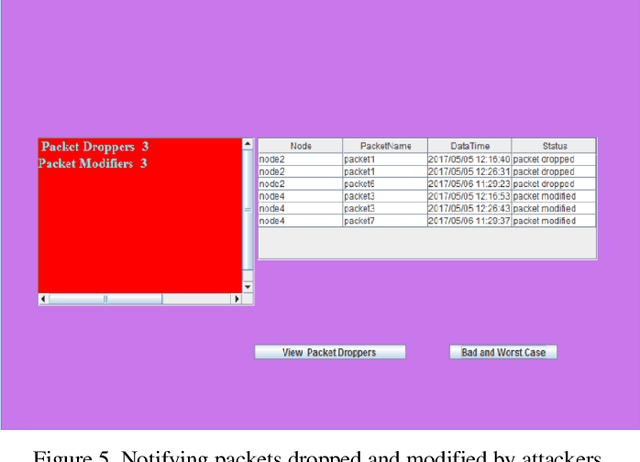
Task: Click the 12:16:40 timestamp cell
Action: [469, 159]
